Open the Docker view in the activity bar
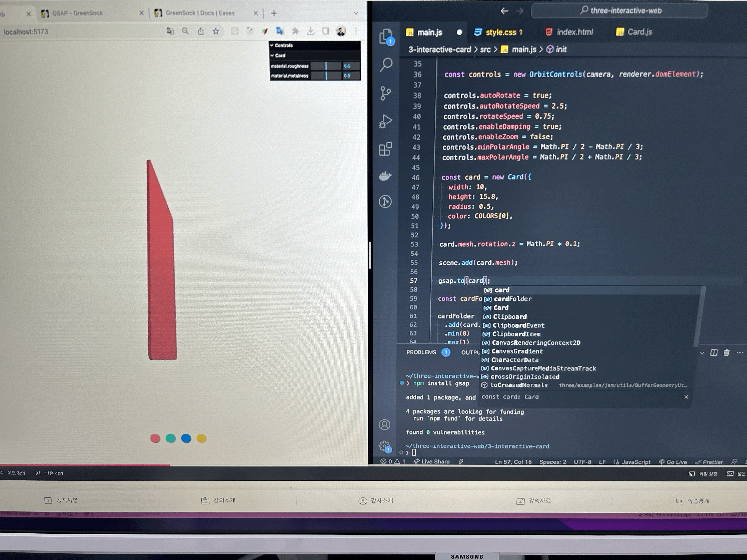The image size is (747, 560). click(x=385, y=176)
